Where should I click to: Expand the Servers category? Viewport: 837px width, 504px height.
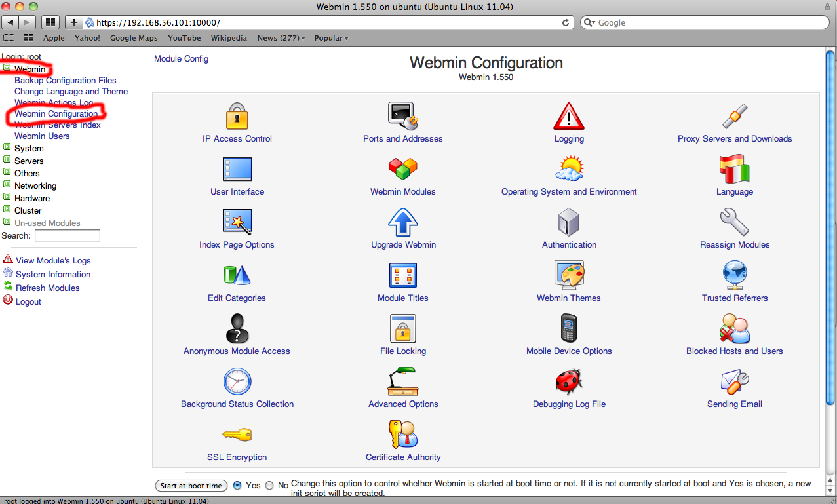click(x=7, y=160)
